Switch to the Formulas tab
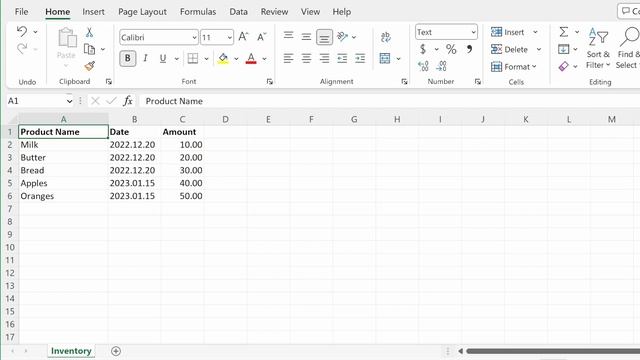The height and width of the screenshot is (360, 640). point(198,12)
